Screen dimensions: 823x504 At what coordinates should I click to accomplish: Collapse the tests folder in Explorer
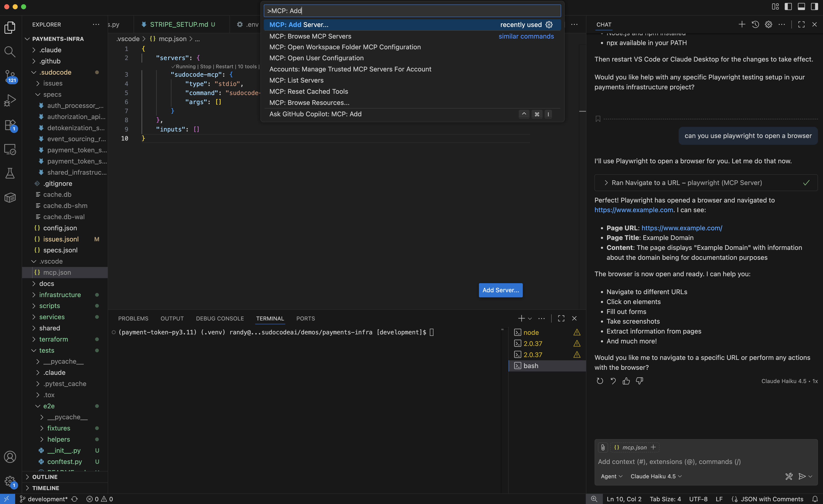[x=47, y=350]
